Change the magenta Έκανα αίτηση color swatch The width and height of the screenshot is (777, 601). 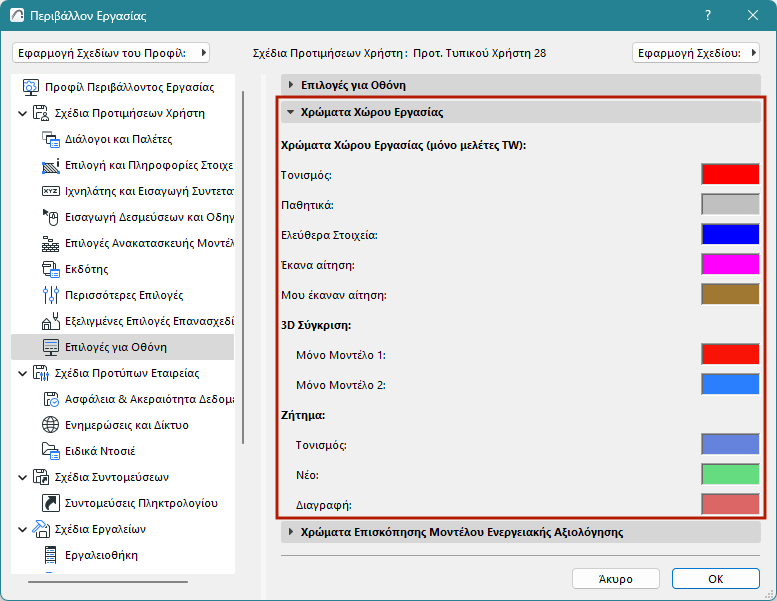(730, 264)
